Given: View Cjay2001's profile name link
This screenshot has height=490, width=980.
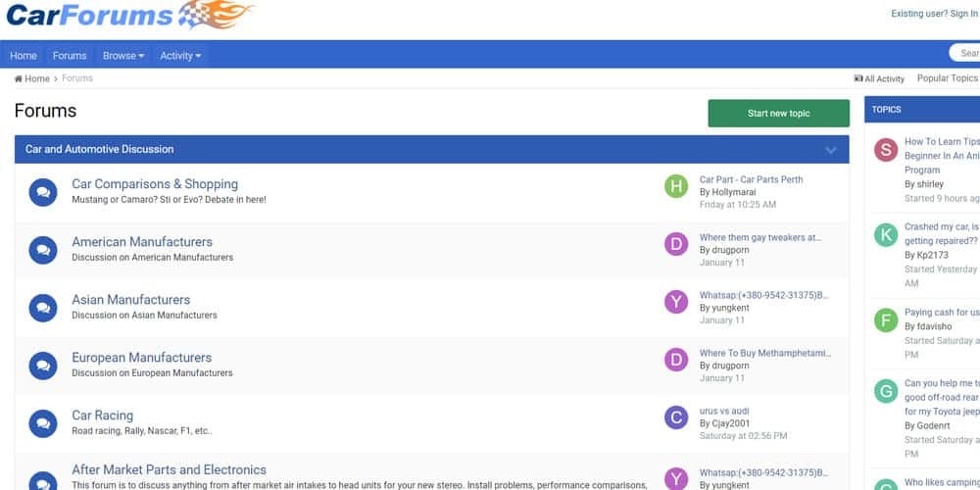Looking at the screenshot, I should 731,423.
